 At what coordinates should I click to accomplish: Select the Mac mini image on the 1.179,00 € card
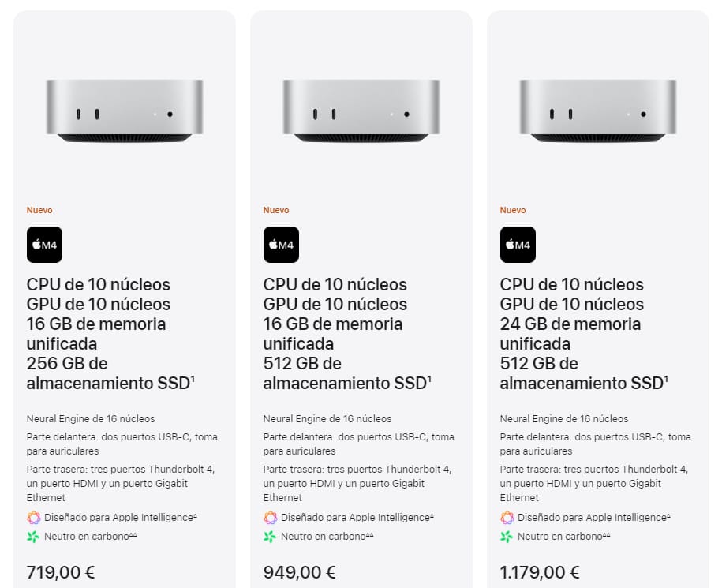tap(597, 110)
